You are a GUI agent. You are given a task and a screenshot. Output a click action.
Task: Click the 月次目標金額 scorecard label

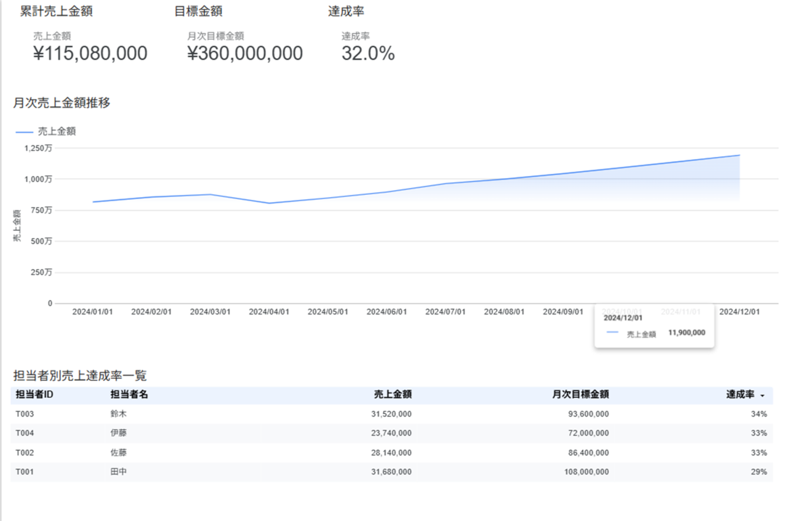216,36
